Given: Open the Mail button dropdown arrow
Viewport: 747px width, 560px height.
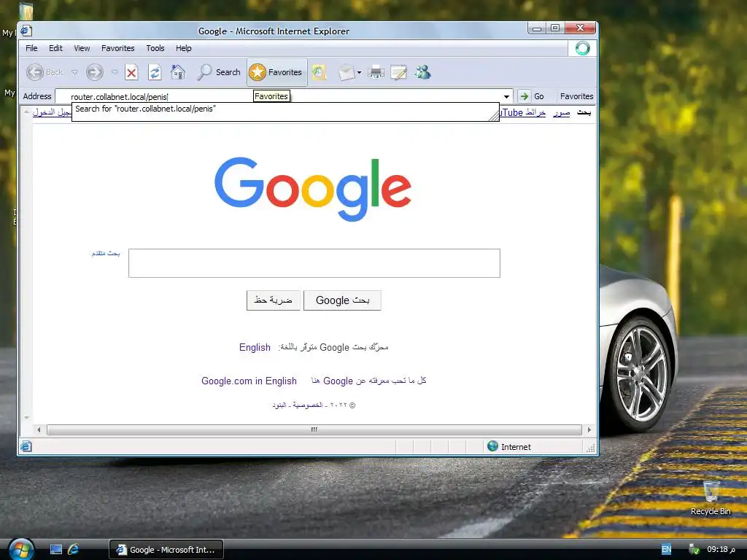Looking at the screenshot, I should pyautogui.click(x=359, y=73).
